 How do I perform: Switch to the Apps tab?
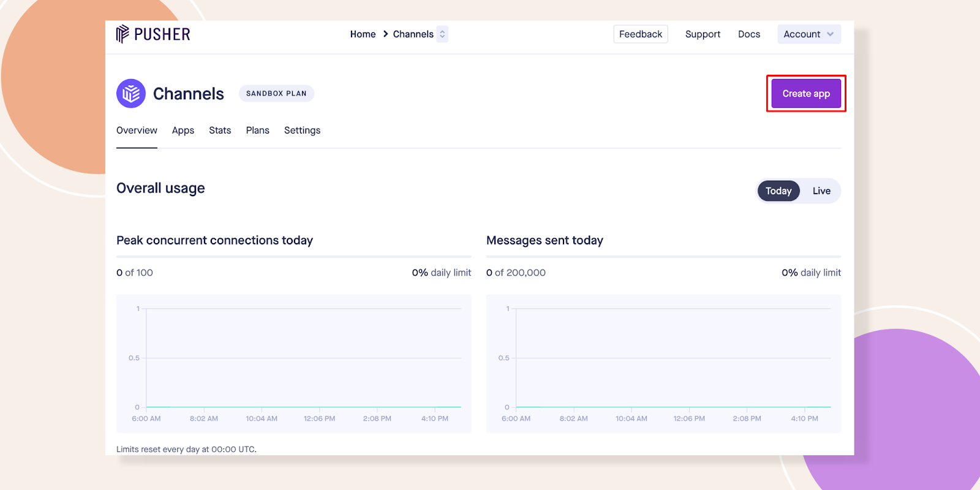[183, 130]
